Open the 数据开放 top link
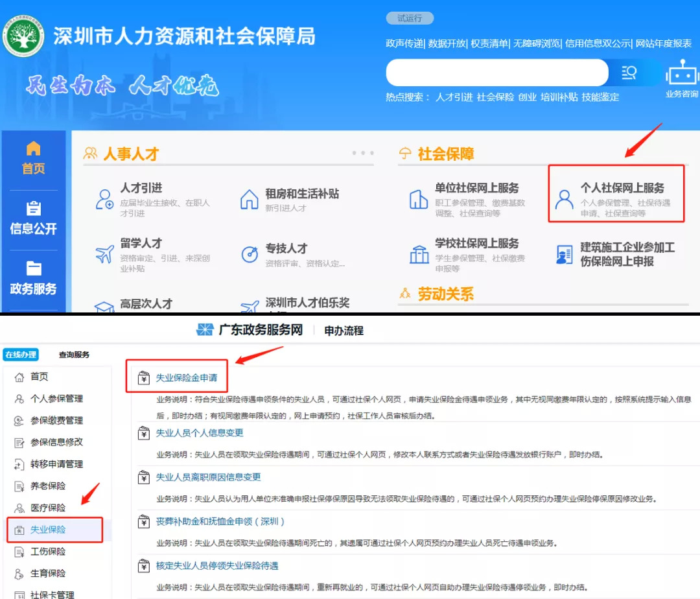 447,43
